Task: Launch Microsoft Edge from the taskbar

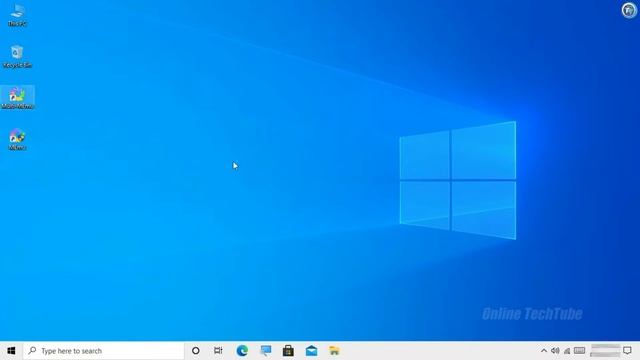Action: (x=242, y=351)
